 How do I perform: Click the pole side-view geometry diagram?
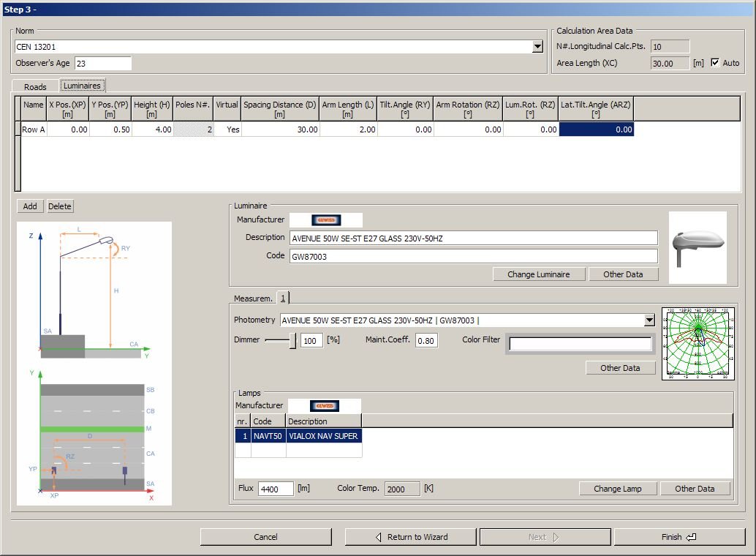94,294
